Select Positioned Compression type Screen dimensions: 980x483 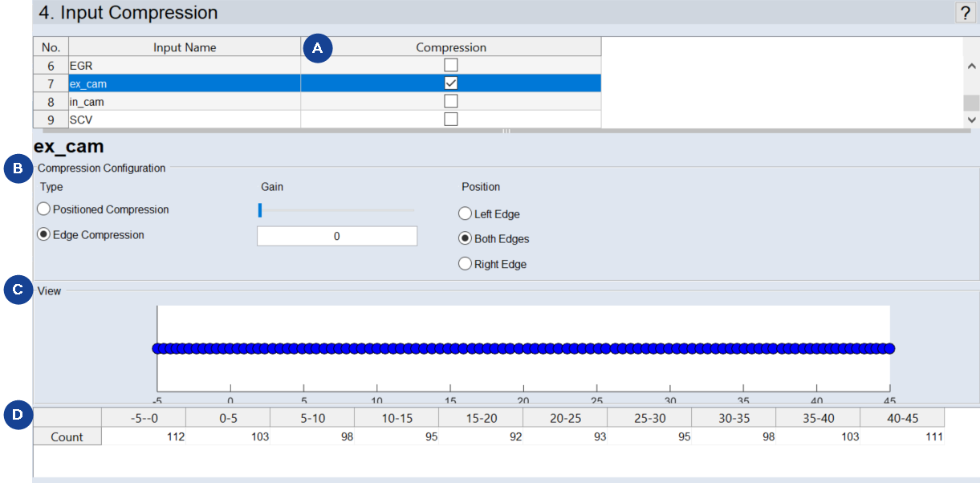click(44, 209)
